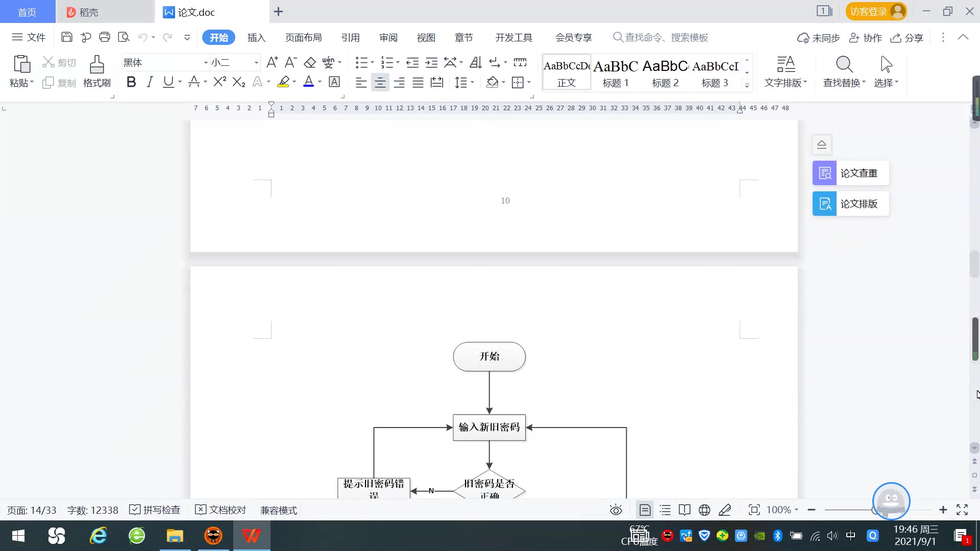Open the Insert (插入) ribbon tab
980x551 pixels.
coord(256,37)
